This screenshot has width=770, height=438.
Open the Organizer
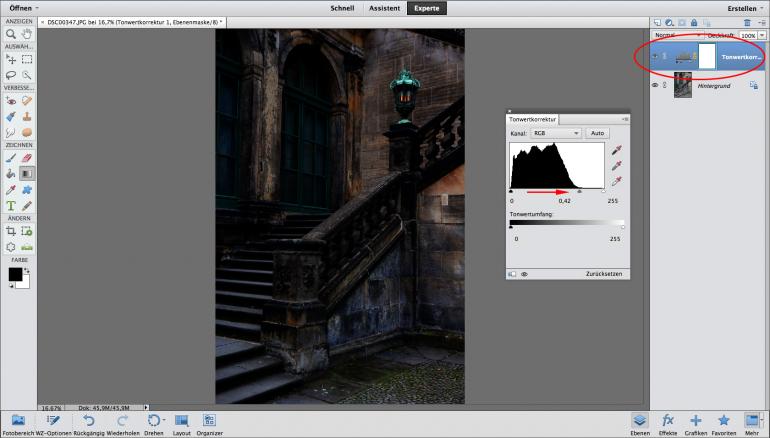click(x=210, y=424)
